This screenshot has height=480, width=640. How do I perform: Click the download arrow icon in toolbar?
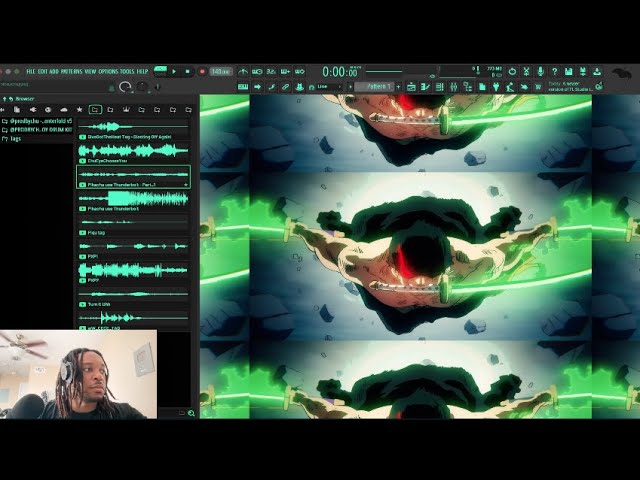pos(597,72)
